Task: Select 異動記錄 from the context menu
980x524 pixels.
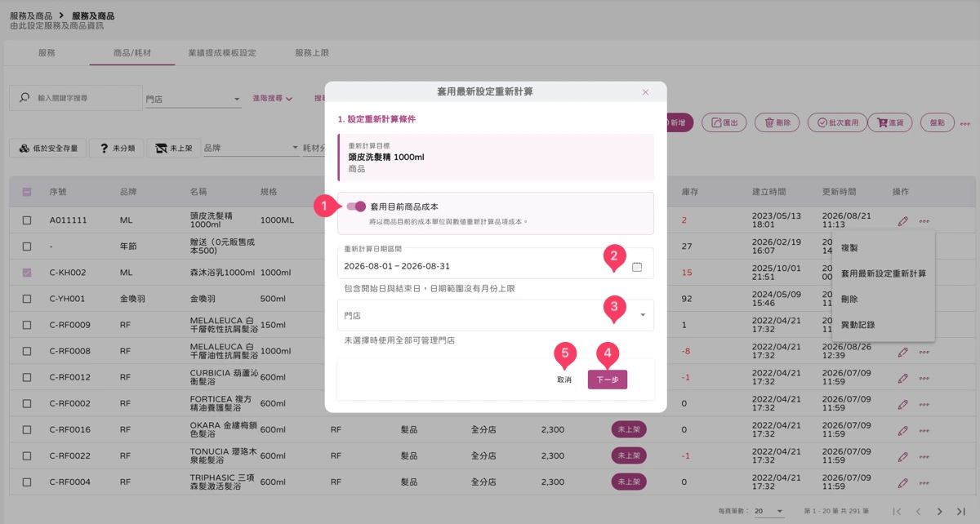Action: [884, 325]
